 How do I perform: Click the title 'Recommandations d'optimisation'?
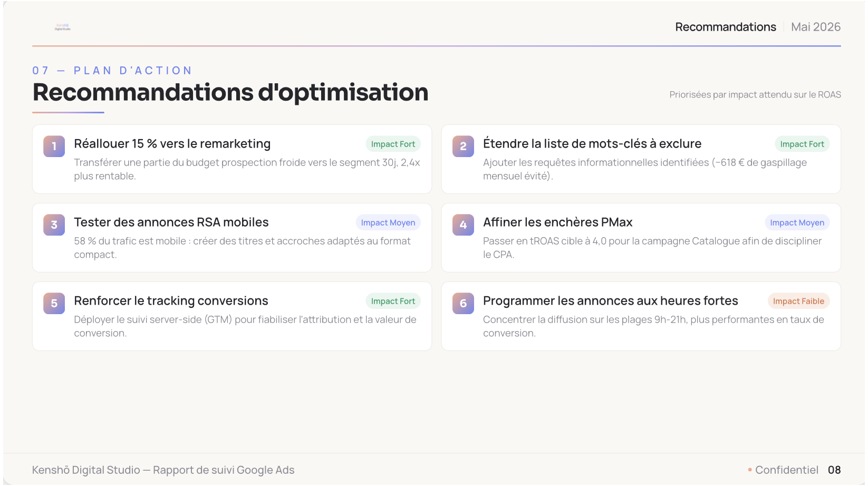[x=230, y=92]
